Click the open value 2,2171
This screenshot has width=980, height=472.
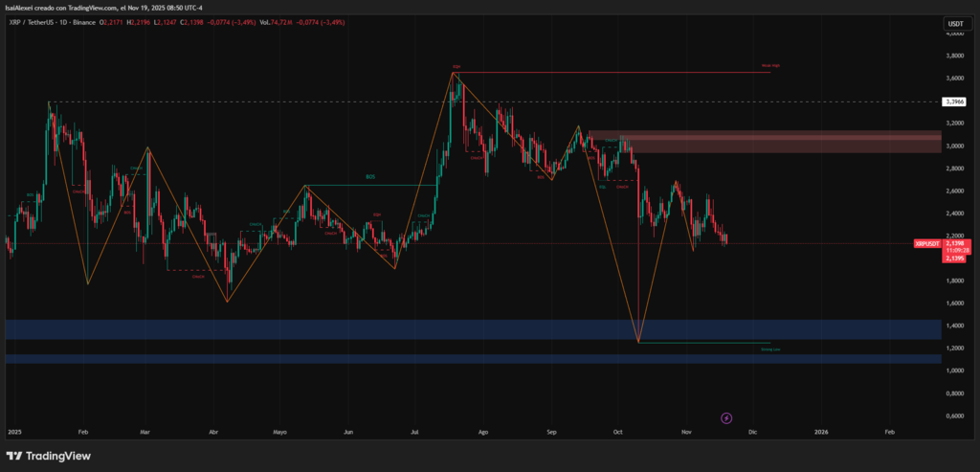(114, 23)
